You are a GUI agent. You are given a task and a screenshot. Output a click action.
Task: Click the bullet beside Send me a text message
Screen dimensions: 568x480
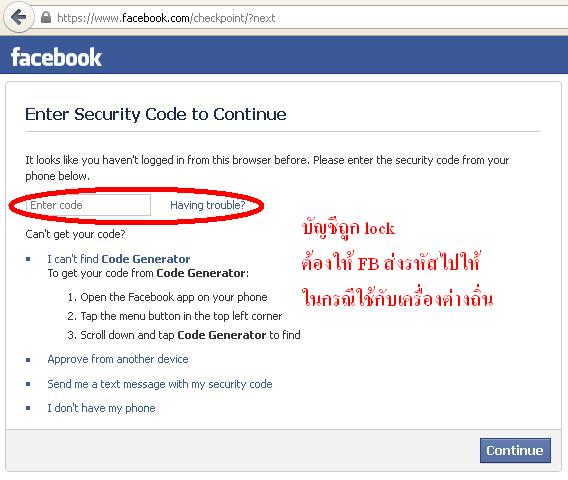pyautogui.click(x=28, y=384)
